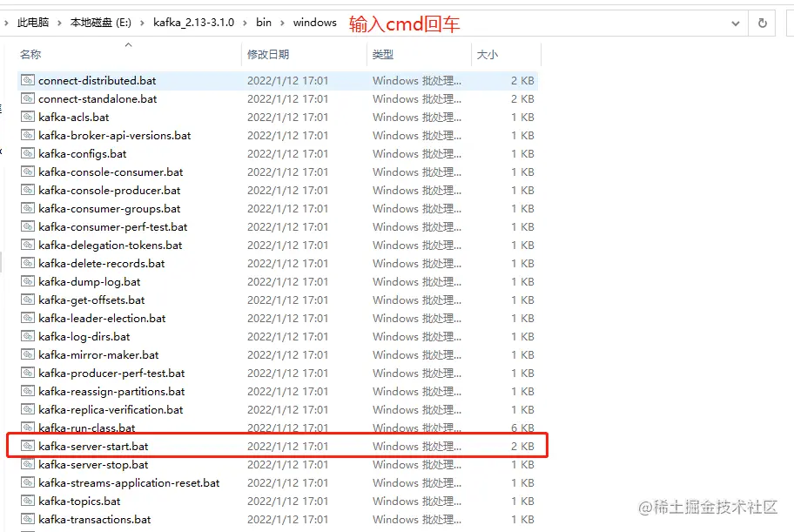Select the file name kafka-transactions.bat
This screenshot has width=794, height=532.
(95, 519)
